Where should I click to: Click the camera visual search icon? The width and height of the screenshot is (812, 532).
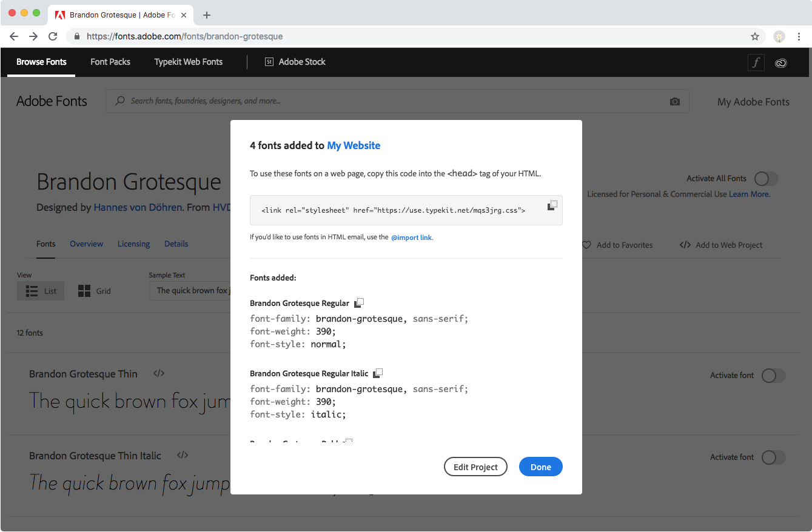pyautogui.click(x=675, y=101)
